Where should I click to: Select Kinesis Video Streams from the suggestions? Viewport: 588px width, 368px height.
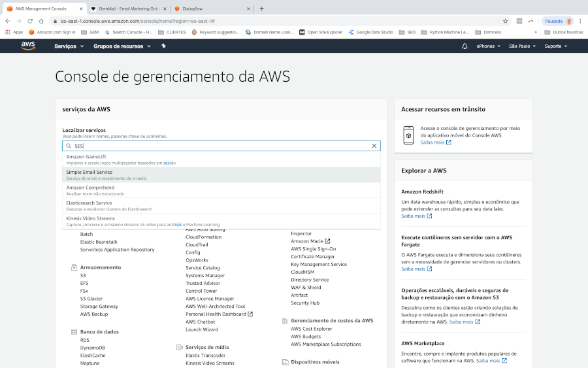221,221
